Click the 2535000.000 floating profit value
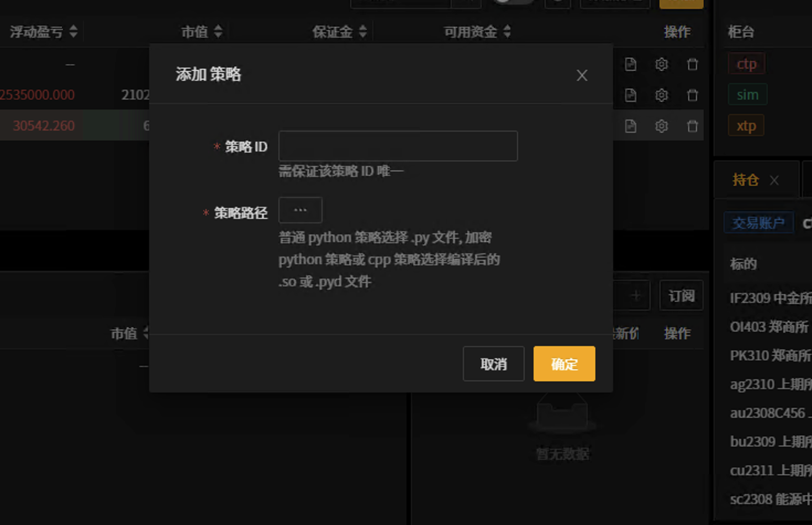 pyautogui.click(x=37, y=95)
